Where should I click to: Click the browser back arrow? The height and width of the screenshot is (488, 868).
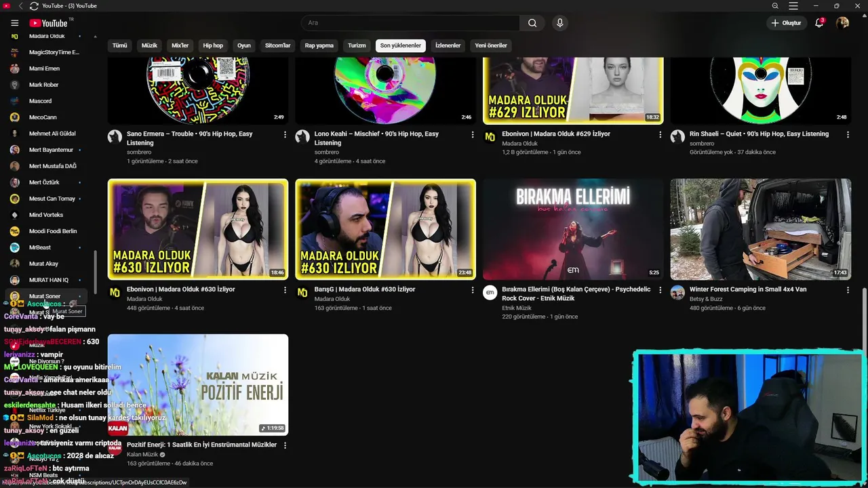tap(20, 6)
